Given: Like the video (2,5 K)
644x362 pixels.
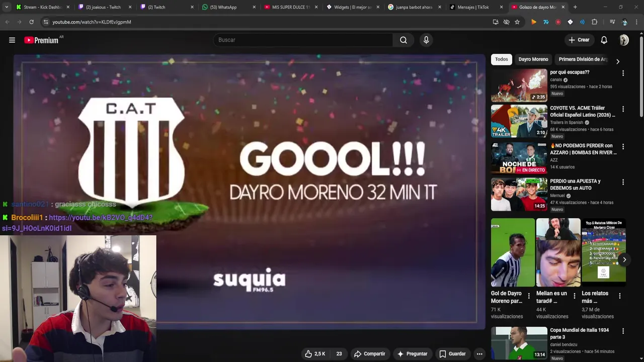Looking at the screenshot, I should point(315,354).
